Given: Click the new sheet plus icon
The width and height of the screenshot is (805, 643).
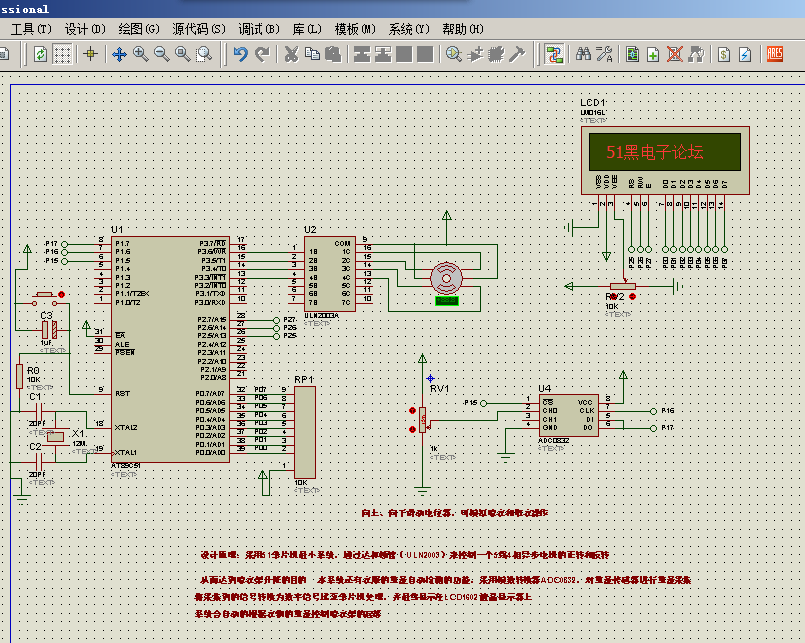Looking at the screenshot, I should coord(653,54).
